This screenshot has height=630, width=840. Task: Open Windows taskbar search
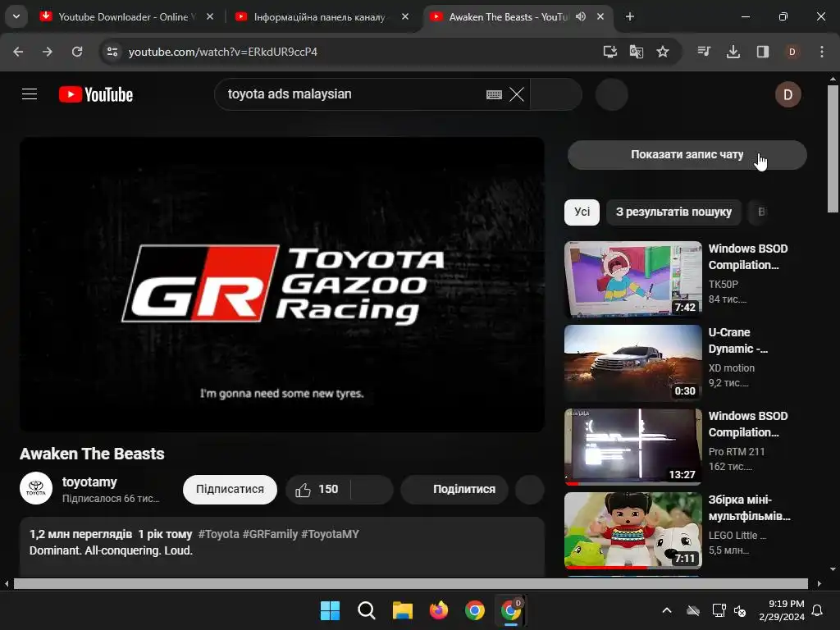pos(367,610)
